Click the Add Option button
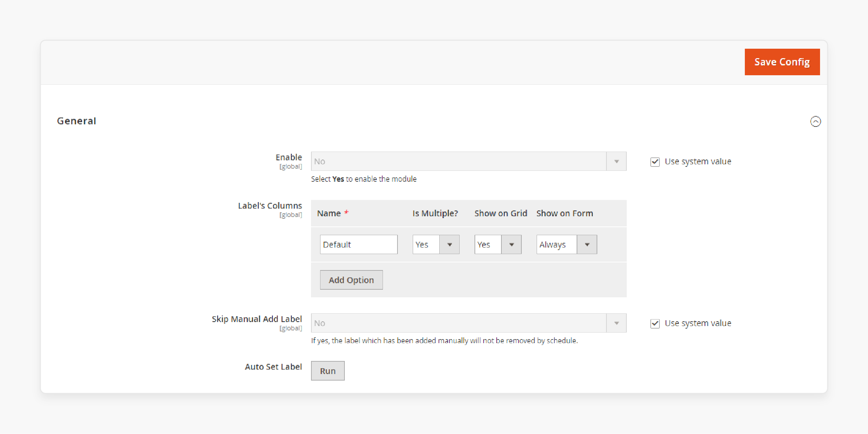Image resolution: width=868 pixels, height=434 pixels. pos(351,280)
